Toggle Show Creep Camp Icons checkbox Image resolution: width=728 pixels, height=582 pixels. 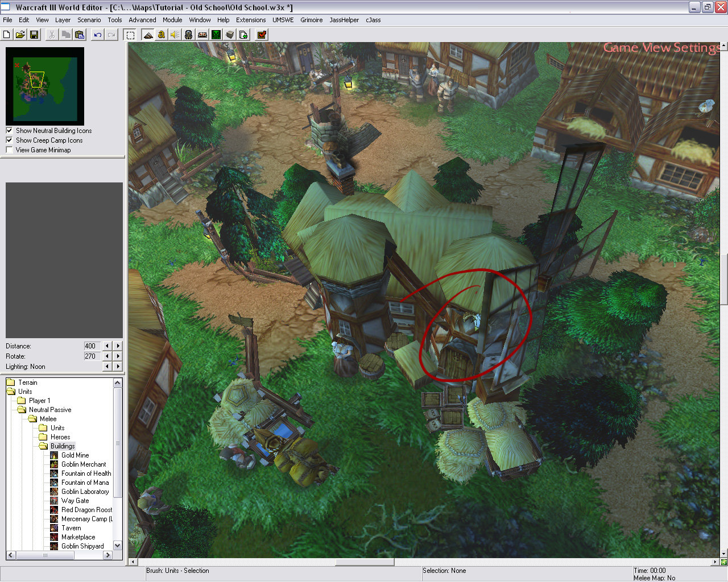coord(9,140)
